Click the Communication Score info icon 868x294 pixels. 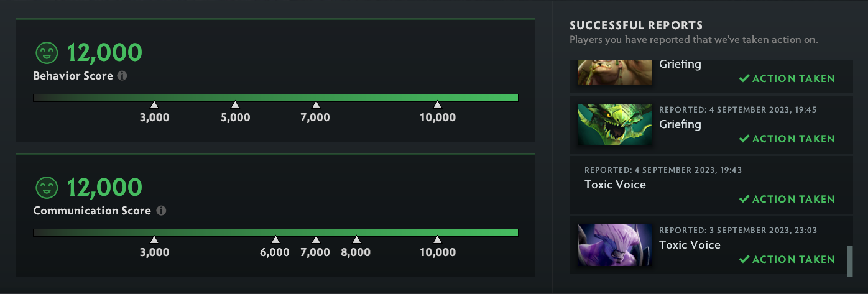click(x=161, y=211)
